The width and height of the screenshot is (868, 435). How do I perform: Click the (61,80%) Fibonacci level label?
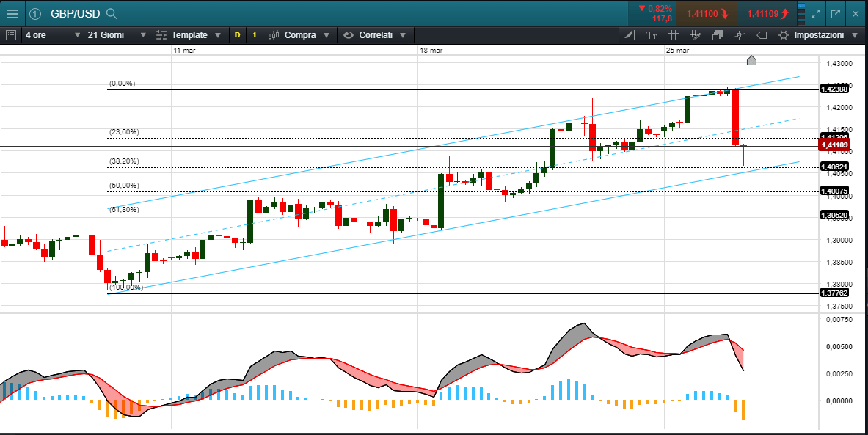(x=124, y=210)
